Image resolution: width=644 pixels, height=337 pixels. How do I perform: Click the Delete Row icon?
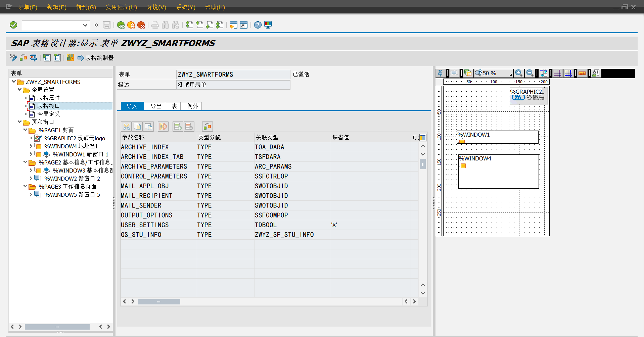coord(189,127)
